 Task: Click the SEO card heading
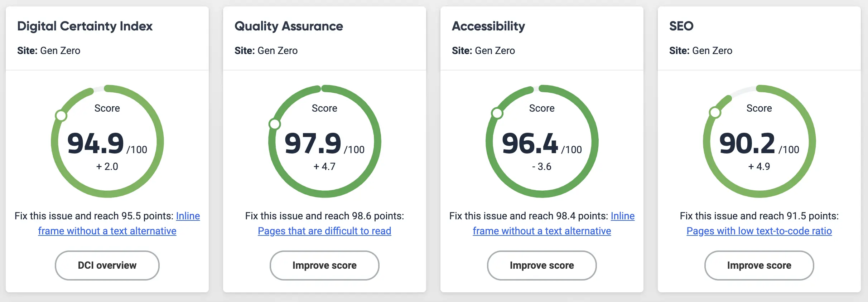[x=681, y=26]
